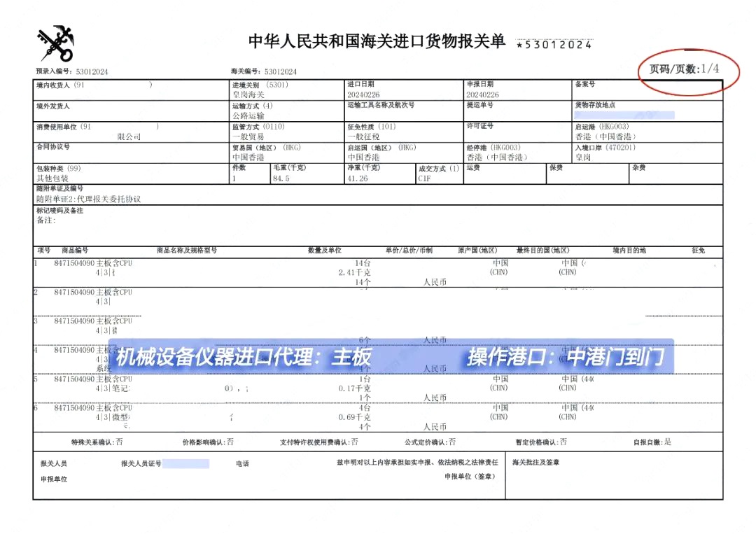Click the 报关人员证号 label
756x534 pixels.
point(141,463)
